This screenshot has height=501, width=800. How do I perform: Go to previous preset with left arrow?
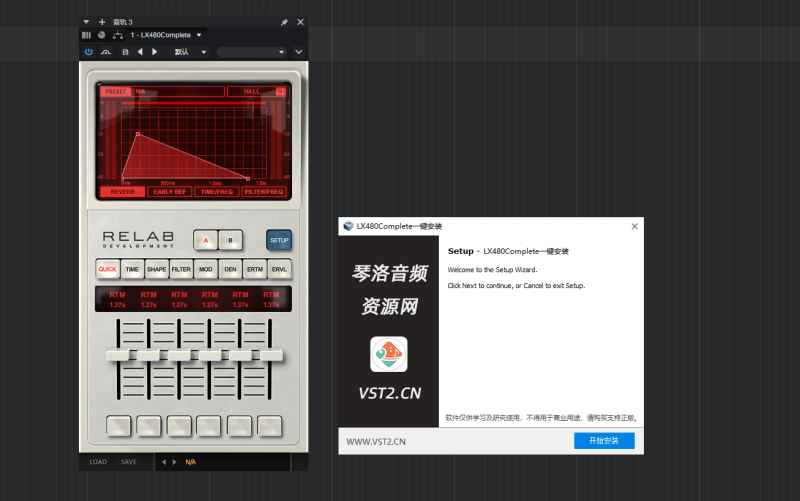click(x=141, y=52)
